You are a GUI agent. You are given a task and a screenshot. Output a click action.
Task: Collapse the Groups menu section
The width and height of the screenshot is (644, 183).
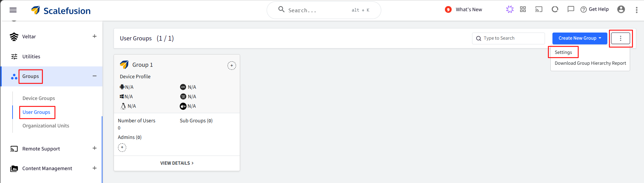pos(95,76)
